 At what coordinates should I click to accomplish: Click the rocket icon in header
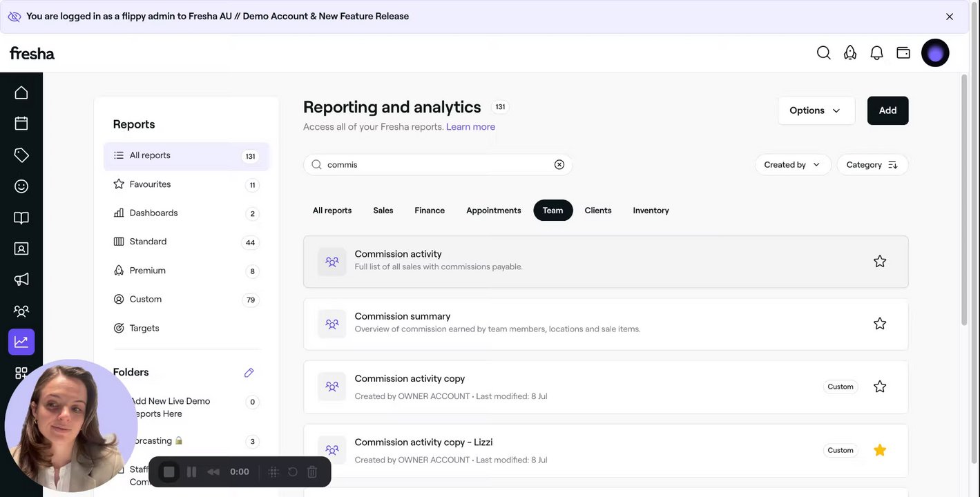850,52
